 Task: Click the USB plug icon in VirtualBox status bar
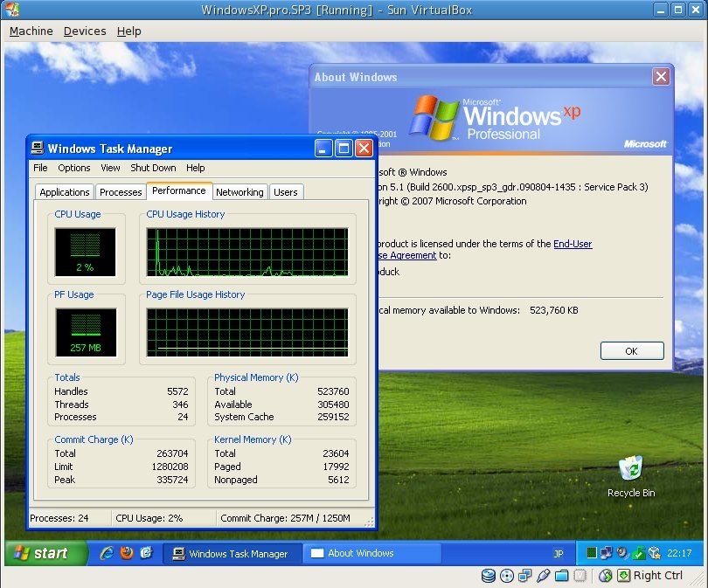543,576
